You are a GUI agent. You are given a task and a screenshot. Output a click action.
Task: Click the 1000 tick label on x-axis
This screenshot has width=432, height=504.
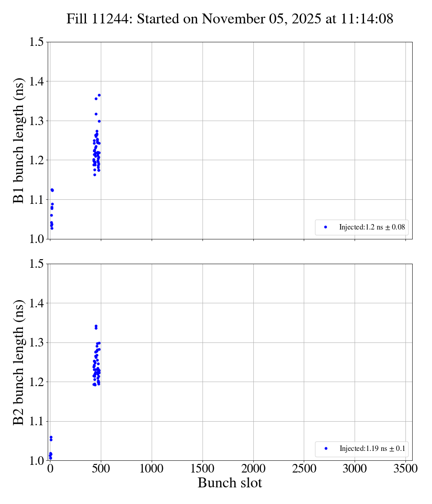point(152,469)
